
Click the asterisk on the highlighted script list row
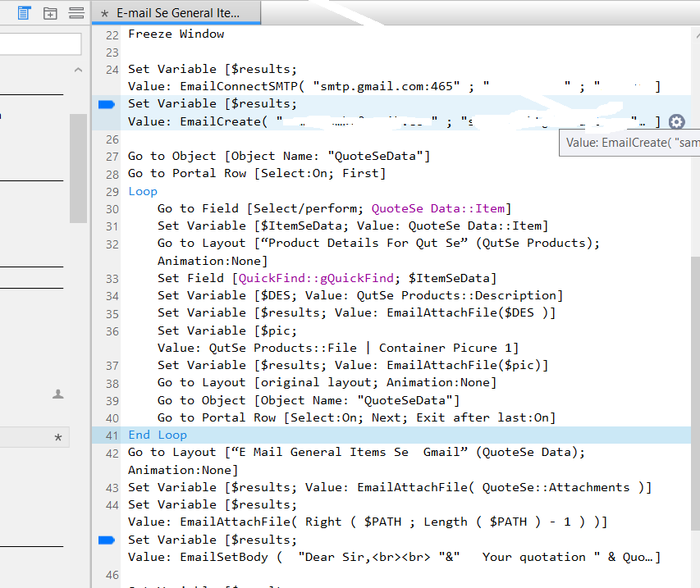tap(58, 438)
